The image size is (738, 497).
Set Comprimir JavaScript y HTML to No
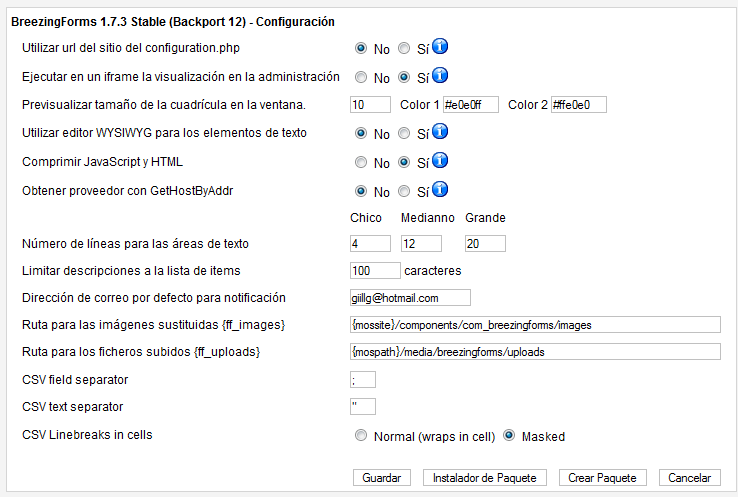pos(361,162)
